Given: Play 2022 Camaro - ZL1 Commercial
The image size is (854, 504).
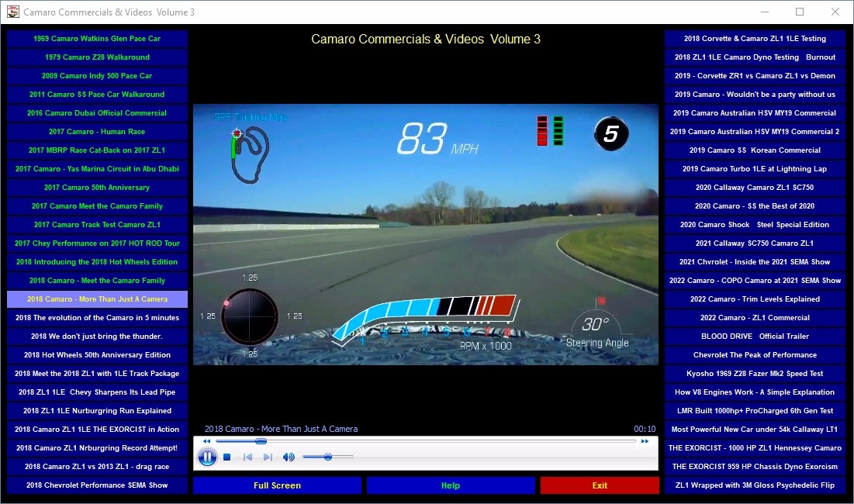Looking at the screenshot, I should point(755,318).
